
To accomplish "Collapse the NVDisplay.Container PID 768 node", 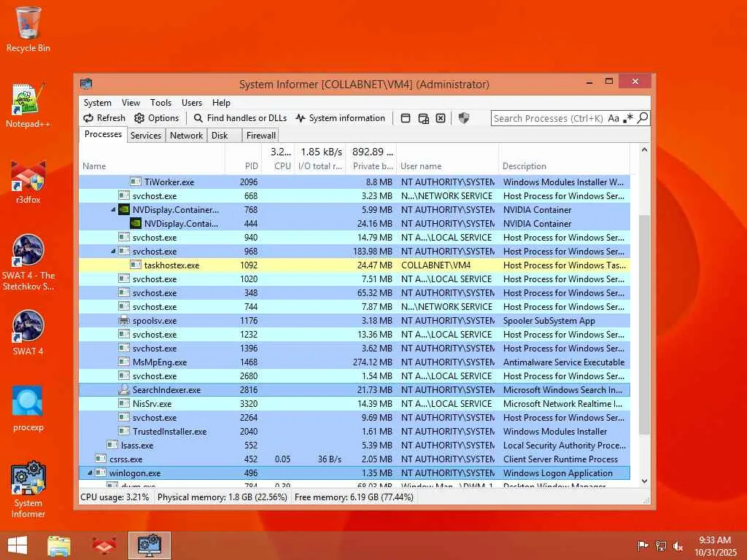I will tap(113, 209).
